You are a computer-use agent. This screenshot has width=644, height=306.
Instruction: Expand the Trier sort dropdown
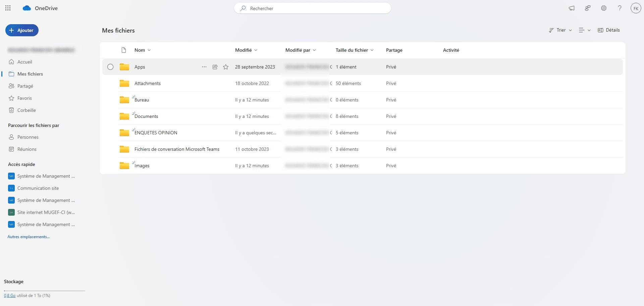[x=560, y=30]
